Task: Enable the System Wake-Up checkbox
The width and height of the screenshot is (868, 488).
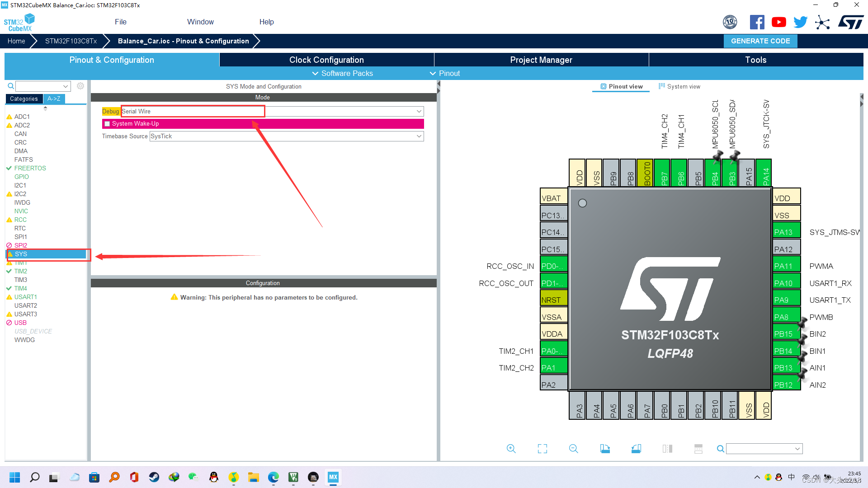Action: click(x=107, y=124)
